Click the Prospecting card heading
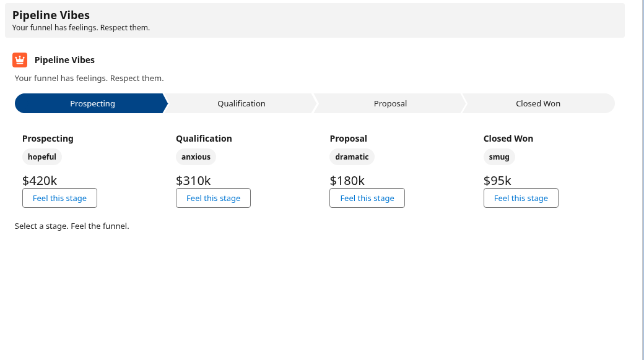644x360 pixels. tap(48, 139)
